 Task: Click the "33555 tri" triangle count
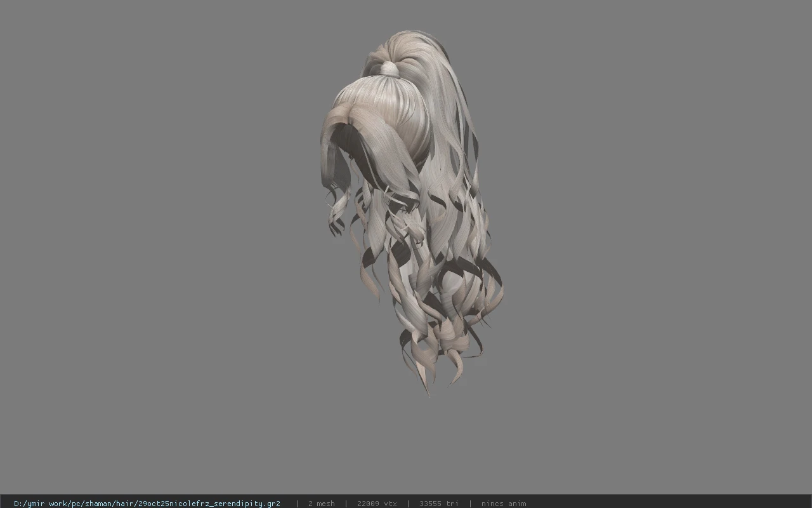(439, 504)
